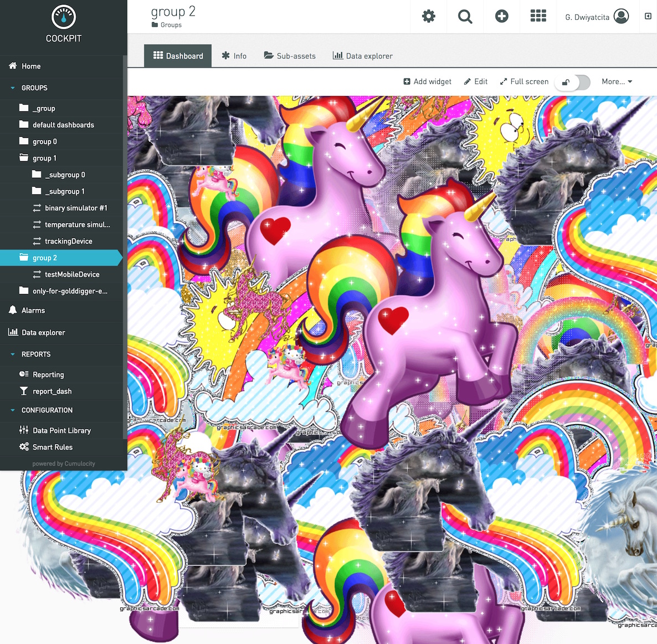Open the application switcher grid icon
This screenshot has height=644, width=657.
538,16
